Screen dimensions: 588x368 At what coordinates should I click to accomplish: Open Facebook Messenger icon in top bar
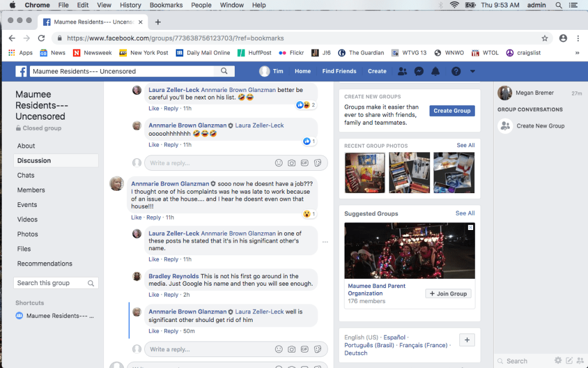tap(419, 71)
